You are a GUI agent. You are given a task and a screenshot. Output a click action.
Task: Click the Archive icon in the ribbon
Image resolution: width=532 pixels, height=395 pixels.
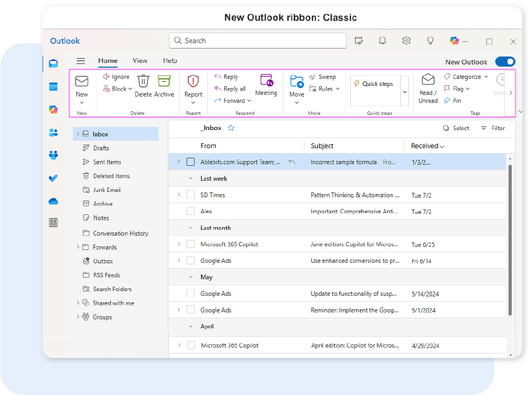(164, 82)
